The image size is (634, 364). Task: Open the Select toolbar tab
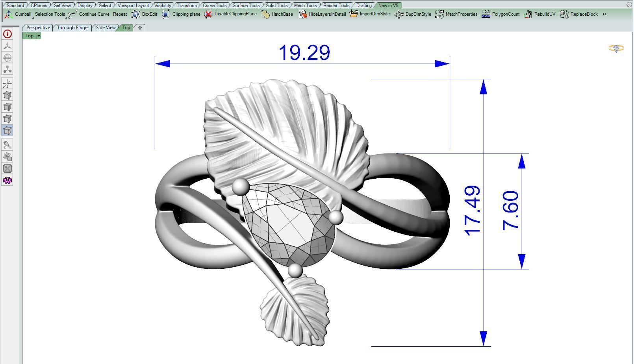click(x=105, y=6)
